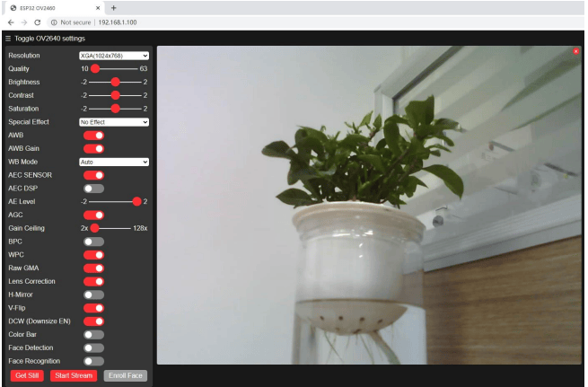Screen dimensions: 588x387
Task: Adjust the Contrast slider
Action: tap(115, 95)
